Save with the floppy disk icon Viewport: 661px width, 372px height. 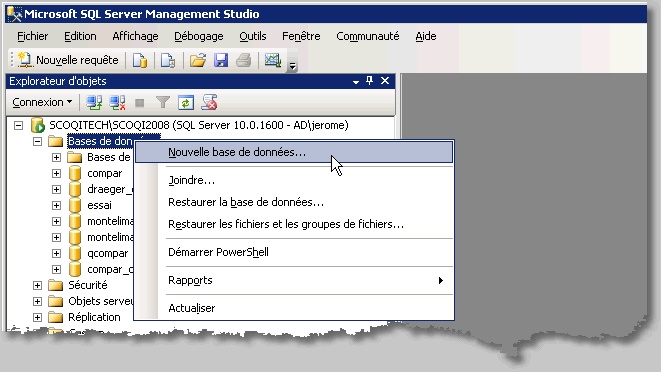point(221,60)
